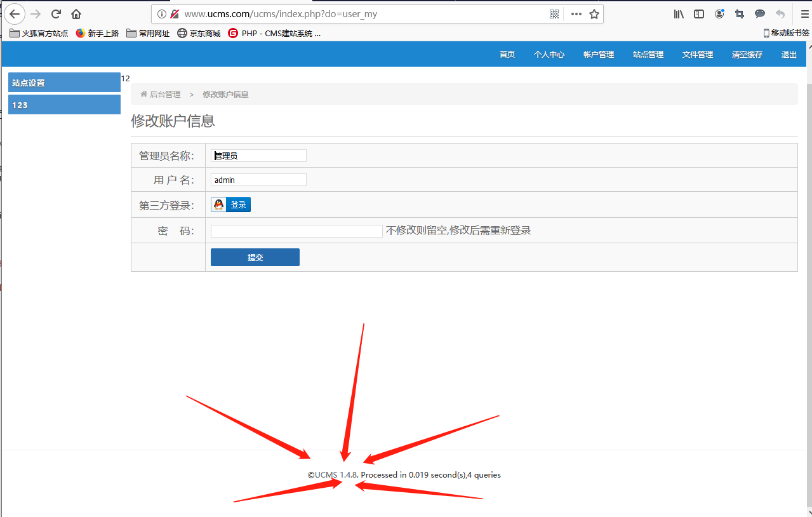Select 站点设置 in left sidebar
812x517 pixels.
pyautogui.click(x=64, y=83)
